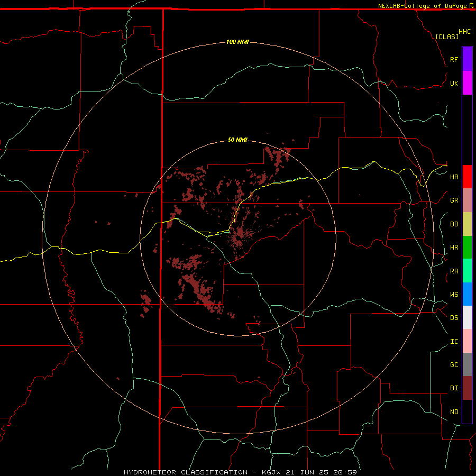Click the HR legend label
The height and width of the screenshot is (476, 476).
point(454,248)
